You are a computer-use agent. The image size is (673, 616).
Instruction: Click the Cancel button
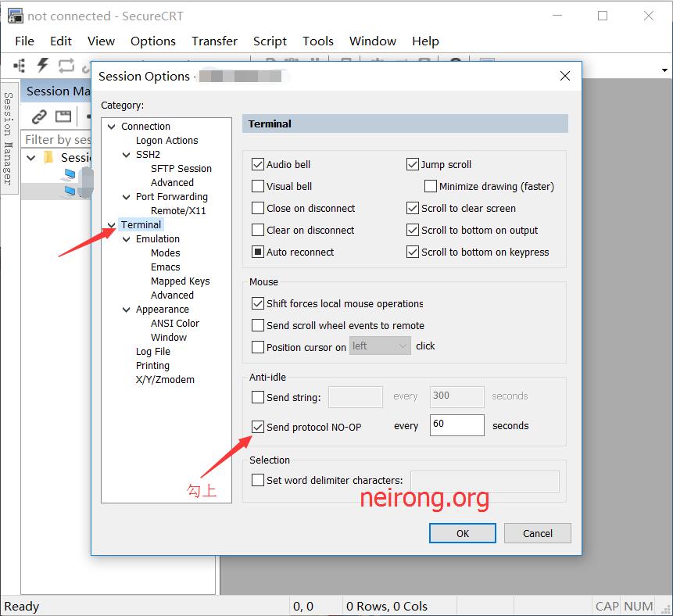click(x=537, y=533)
